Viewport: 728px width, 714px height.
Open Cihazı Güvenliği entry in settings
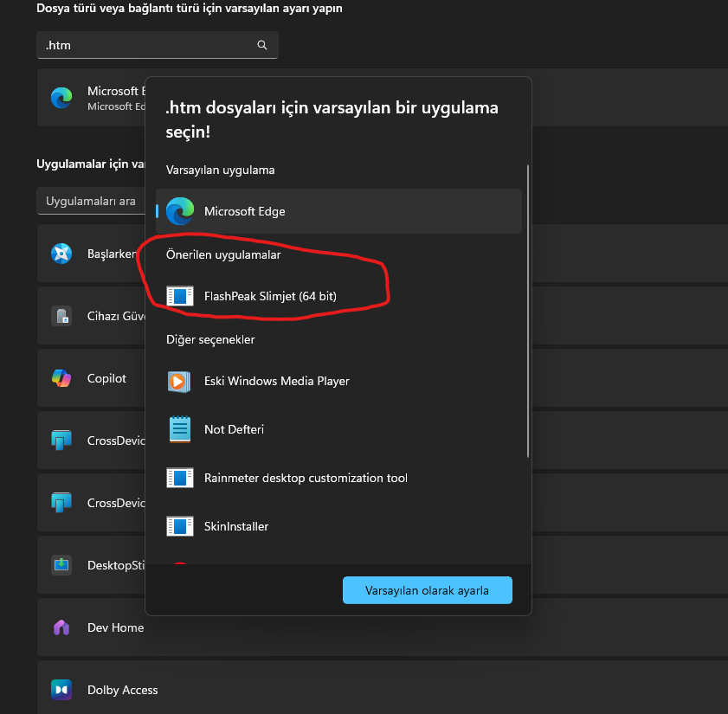tap(91, 316)
